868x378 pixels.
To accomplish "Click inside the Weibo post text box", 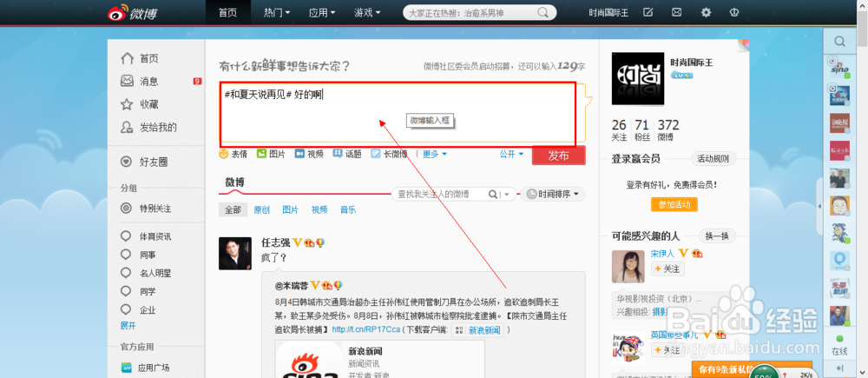I will pos(398,114).
